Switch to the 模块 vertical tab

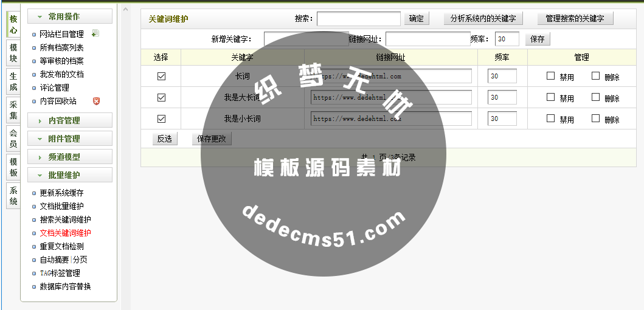pyautogui.click(x=13, y=53)
